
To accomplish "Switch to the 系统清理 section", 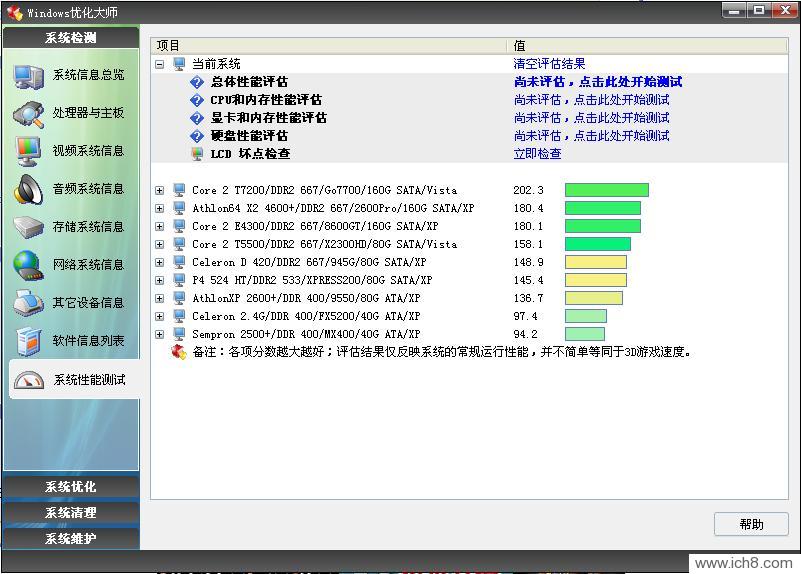I will [71, 512].
